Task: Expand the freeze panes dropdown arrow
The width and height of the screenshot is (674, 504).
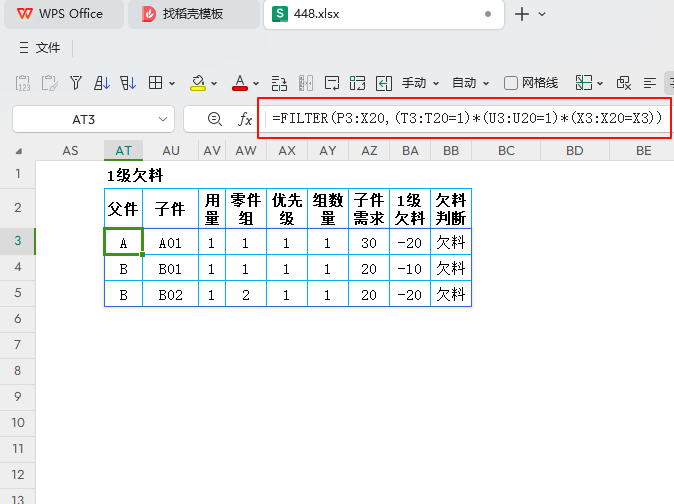Action: tap(600, 83)
